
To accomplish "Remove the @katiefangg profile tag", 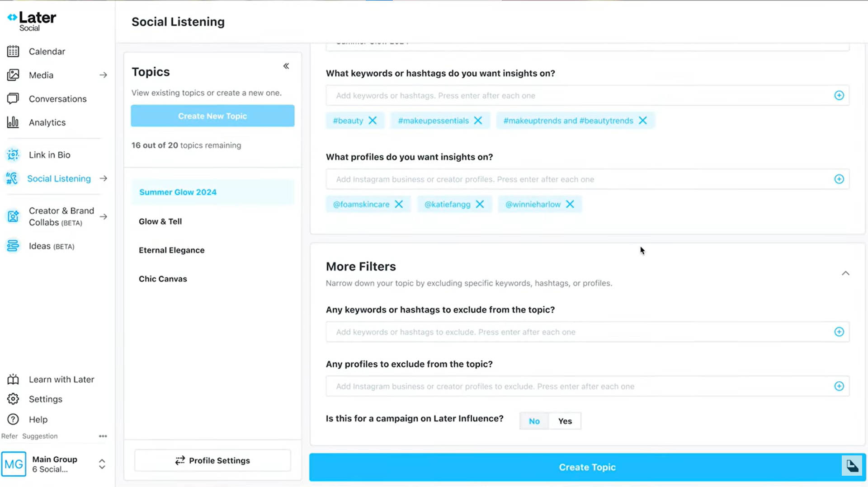I will (480, 204).
